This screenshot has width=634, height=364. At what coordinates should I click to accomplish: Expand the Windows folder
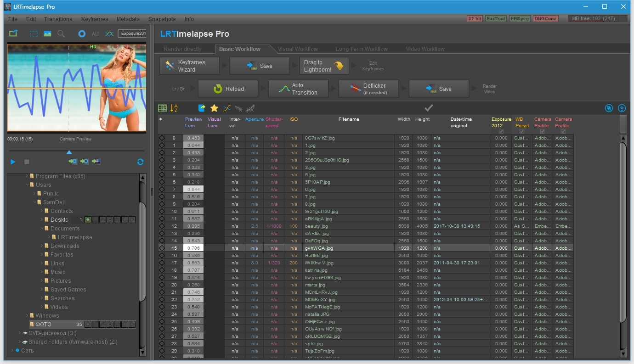pyautogui.click(x=27, y=316)
